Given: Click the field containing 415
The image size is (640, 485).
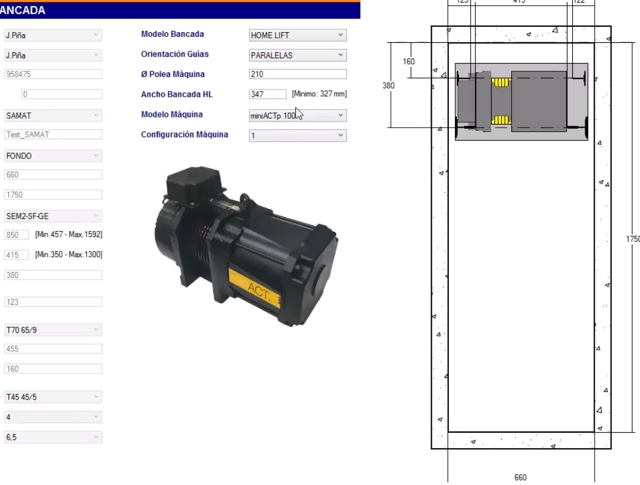Looking at the screenshot, I should [x=16, y=255].
